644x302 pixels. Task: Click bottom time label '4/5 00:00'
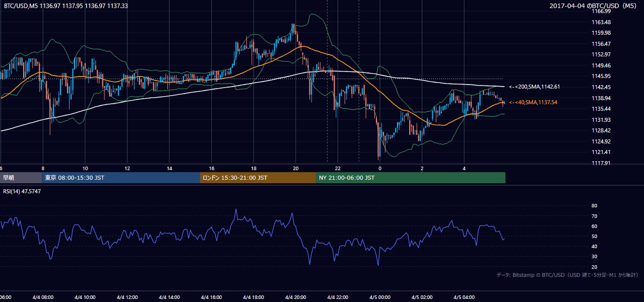tap(380, 297)
